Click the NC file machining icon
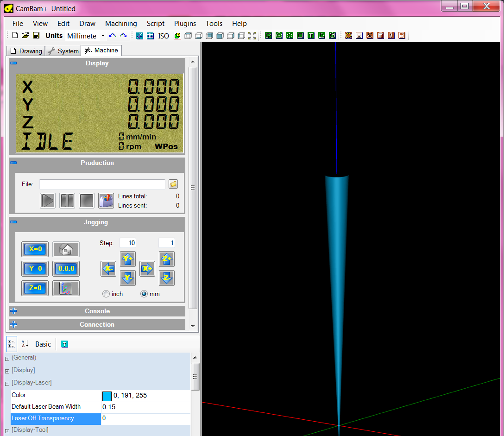Viewport: 504px width, 436px height. click(x=402, y=35)
